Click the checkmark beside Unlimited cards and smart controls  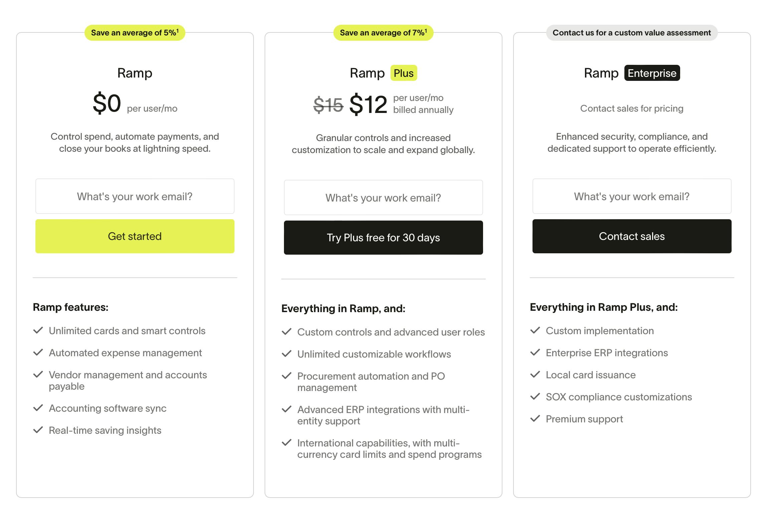tap(38, 330)
